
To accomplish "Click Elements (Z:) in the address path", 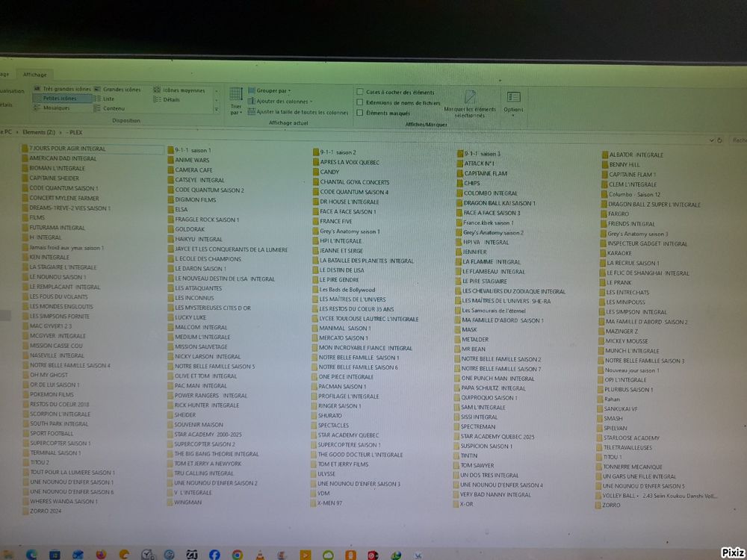I will (38, 132).
